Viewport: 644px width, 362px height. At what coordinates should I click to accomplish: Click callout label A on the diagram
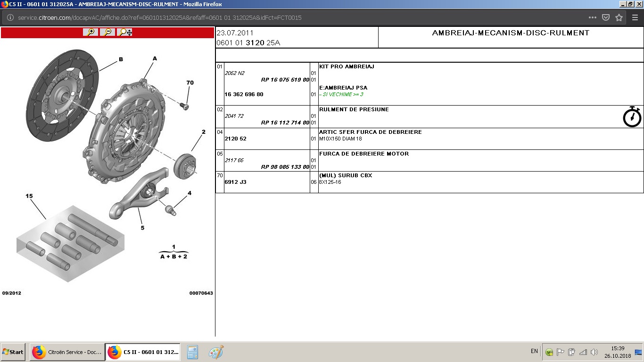coord(155,58)
